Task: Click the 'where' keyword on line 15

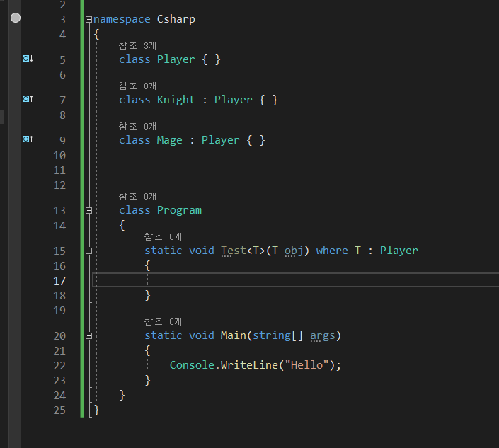Action: click(x=332, y=251)
